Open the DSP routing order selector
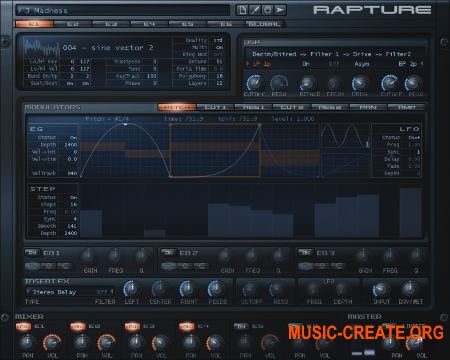This screenshot has height=360, width=450. point(332,54)
